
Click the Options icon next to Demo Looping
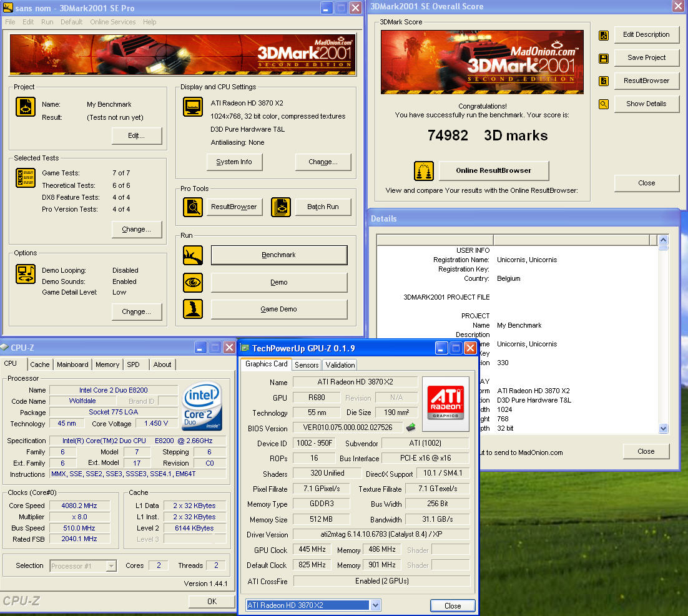tap(26, 274)
